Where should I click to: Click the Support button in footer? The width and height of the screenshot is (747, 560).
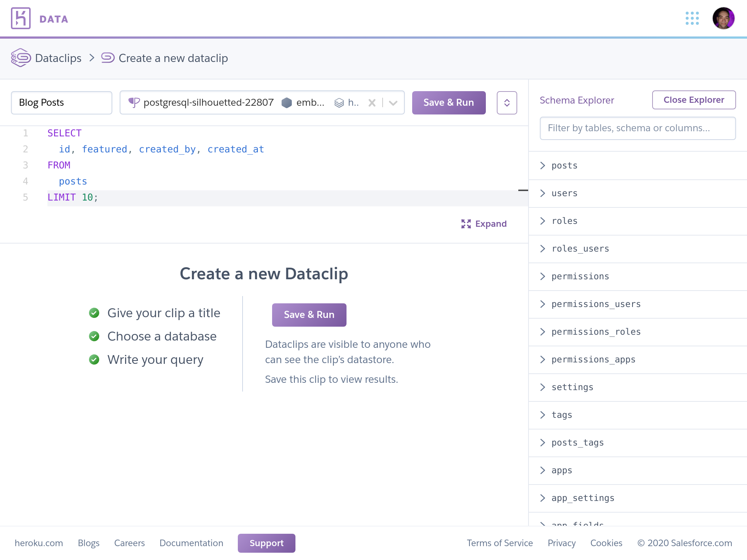tap(267, 542)
